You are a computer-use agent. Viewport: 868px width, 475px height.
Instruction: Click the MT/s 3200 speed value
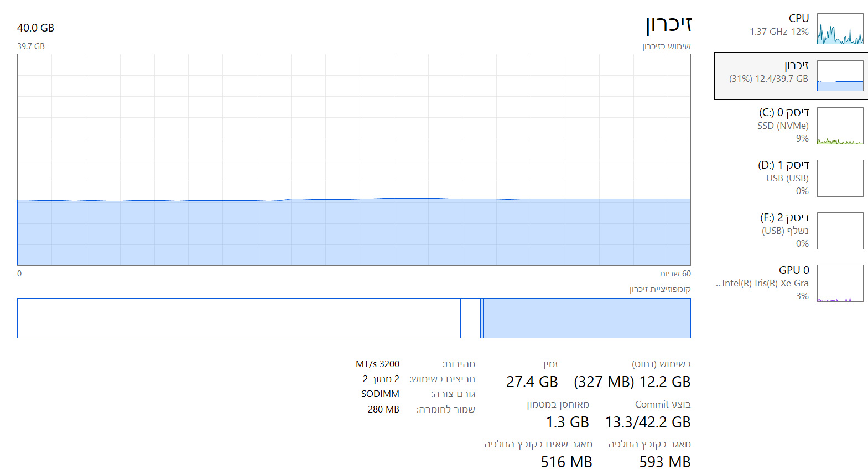click(x=377, y=364)
